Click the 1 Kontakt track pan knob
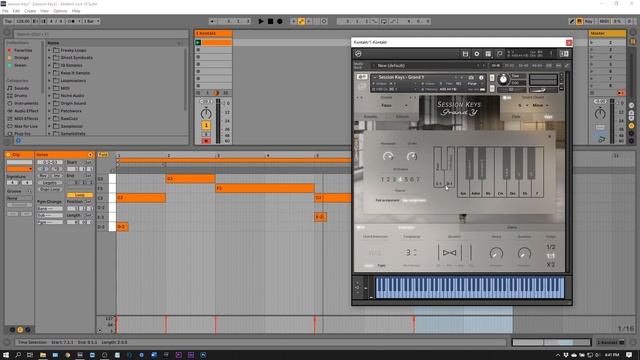Image resolution: width=640 pixels, height=360 pixels. click(206, 113)
